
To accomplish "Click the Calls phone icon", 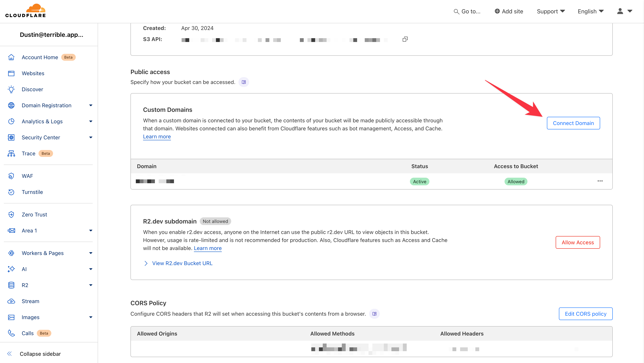I will [11, 333].
